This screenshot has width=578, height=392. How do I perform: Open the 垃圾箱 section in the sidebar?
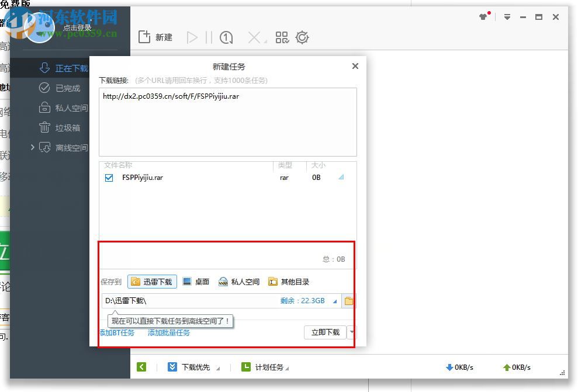point(65,127)
